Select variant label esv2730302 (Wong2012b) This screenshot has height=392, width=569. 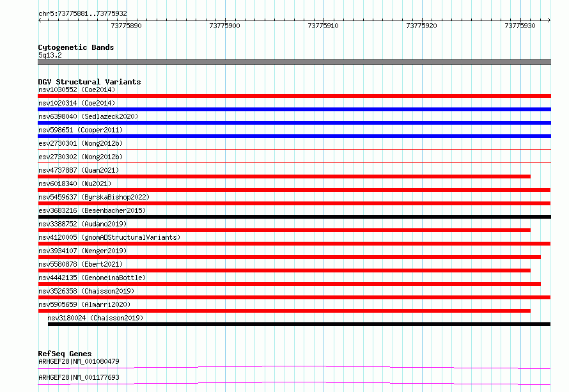coord(81,157)
